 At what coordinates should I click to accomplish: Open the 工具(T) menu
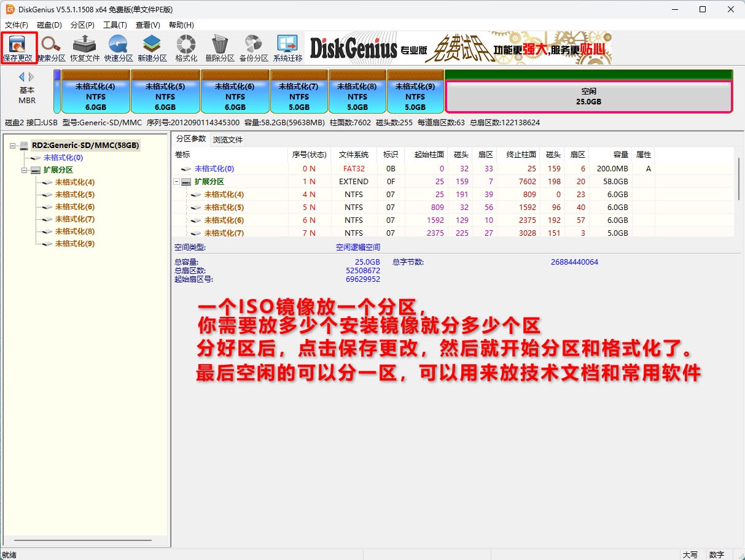pyautogui.click(x=115, y=25)
